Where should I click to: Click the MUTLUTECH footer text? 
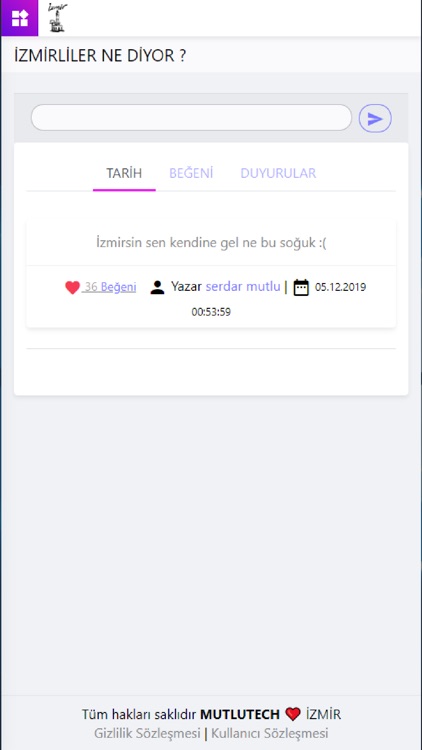click(x=240, y=715)
